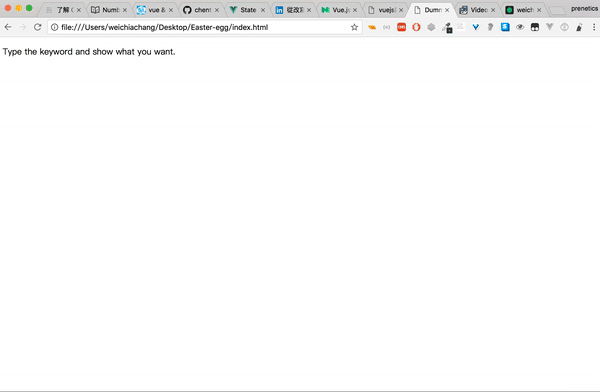This screenshot has height=392, width=600.
Task: Click the blue S square extension icon
Action: coord(505,27)
